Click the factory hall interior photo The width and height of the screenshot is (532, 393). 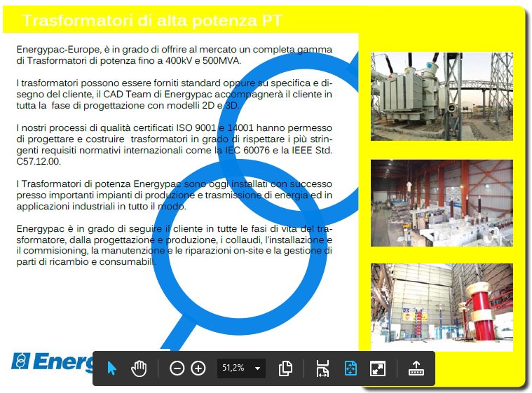coord(442,203)
